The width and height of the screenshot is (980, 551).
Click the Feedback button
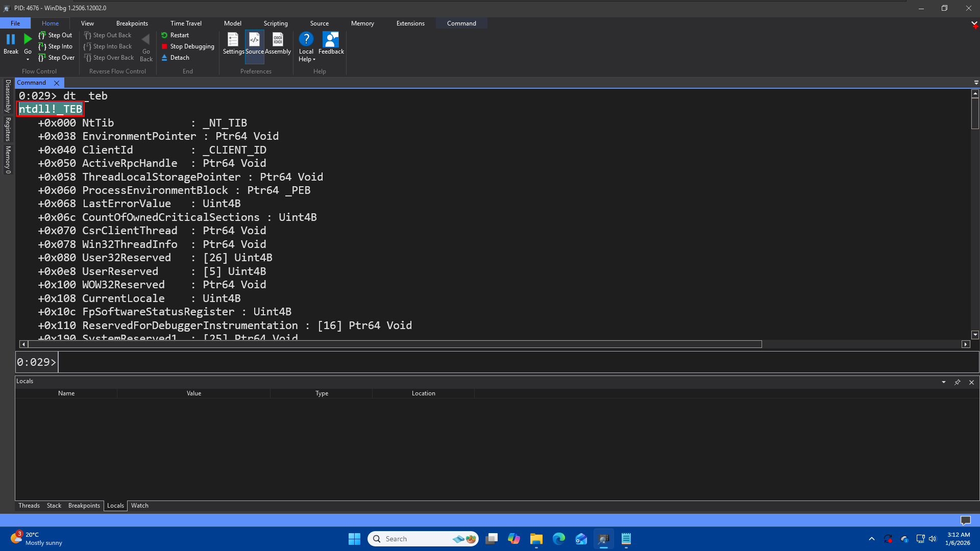coord(331,43)
